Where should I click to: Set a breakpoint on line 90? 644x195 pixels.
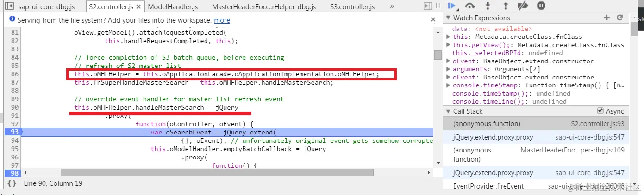[x=14, y=107]
